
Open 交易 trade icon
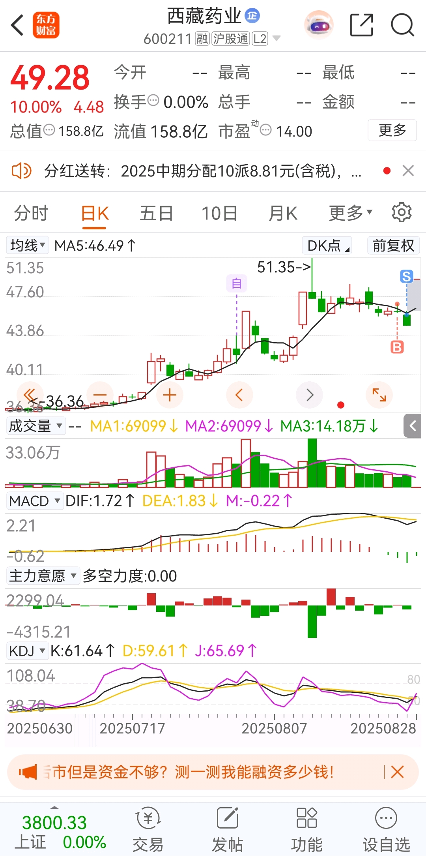[x=148, y=829]
